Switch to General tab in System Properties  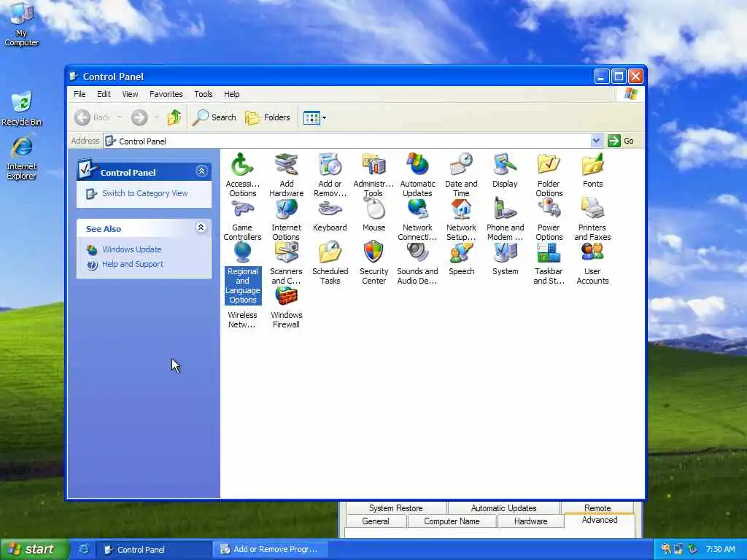click(376, 521)
